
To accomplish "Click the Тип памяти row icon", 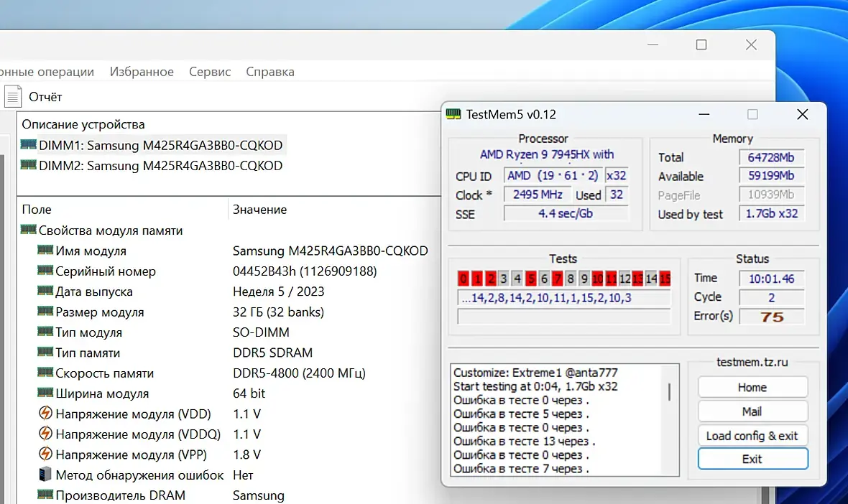I will coord(45,353).
